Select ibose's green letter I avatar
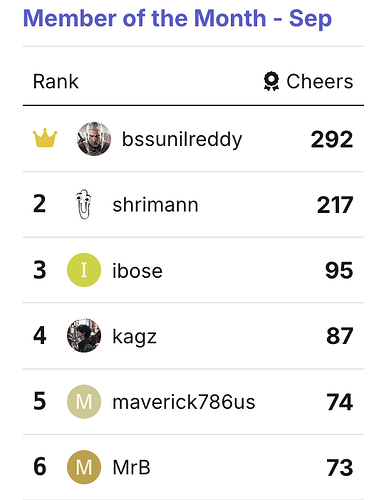Viewport: 388px width, 500px height. [x=84, y=270]
